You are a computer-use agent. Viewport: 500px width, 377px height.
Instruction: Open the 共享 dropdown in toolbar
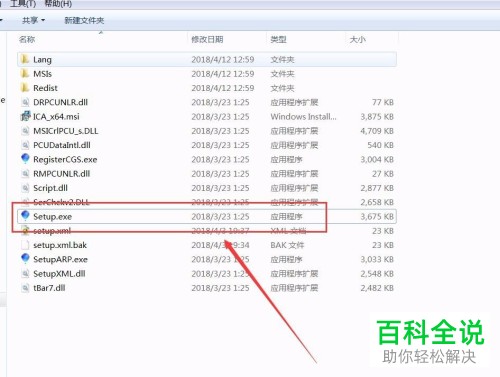click(33, 20)
